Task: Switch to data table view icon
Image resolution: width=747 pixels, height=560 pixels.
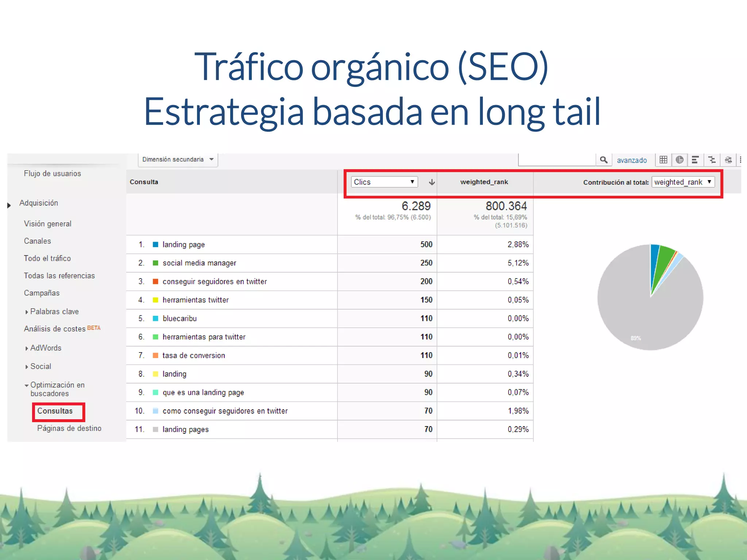Action: pos(663,160)
